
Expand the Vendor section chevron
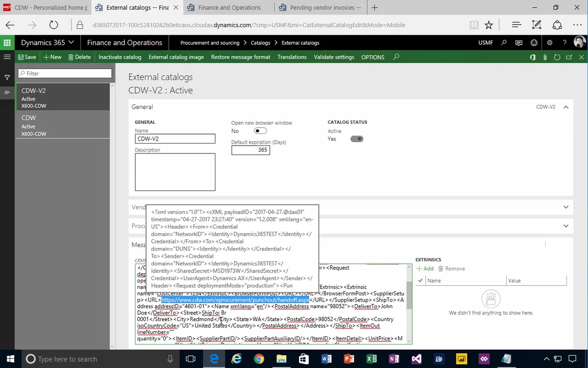(566, 207)
